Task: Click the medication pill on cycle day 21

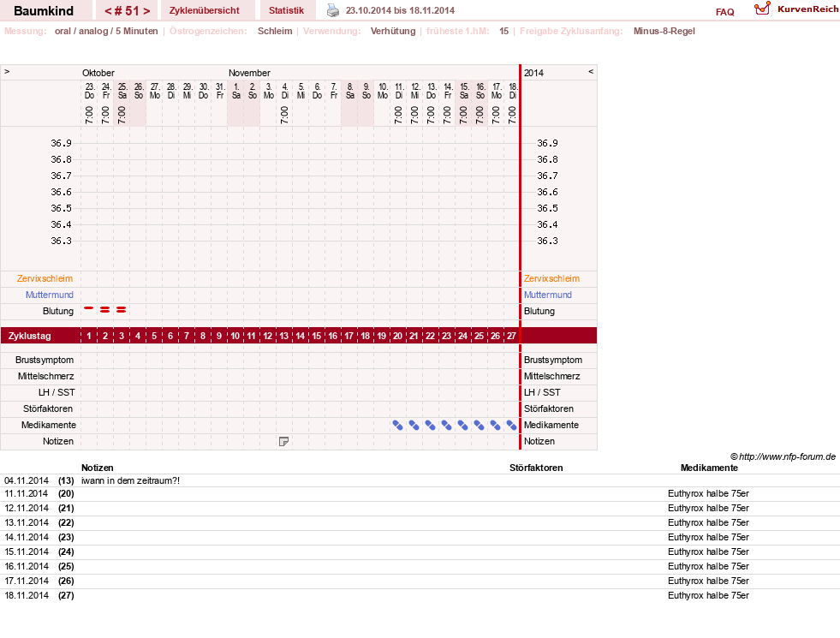Action: [414, 426]
